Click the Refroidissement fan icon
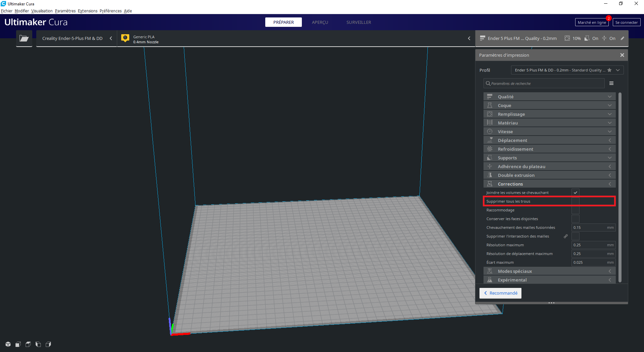Viewport: 644px width, 352px height. coord(490,149)
